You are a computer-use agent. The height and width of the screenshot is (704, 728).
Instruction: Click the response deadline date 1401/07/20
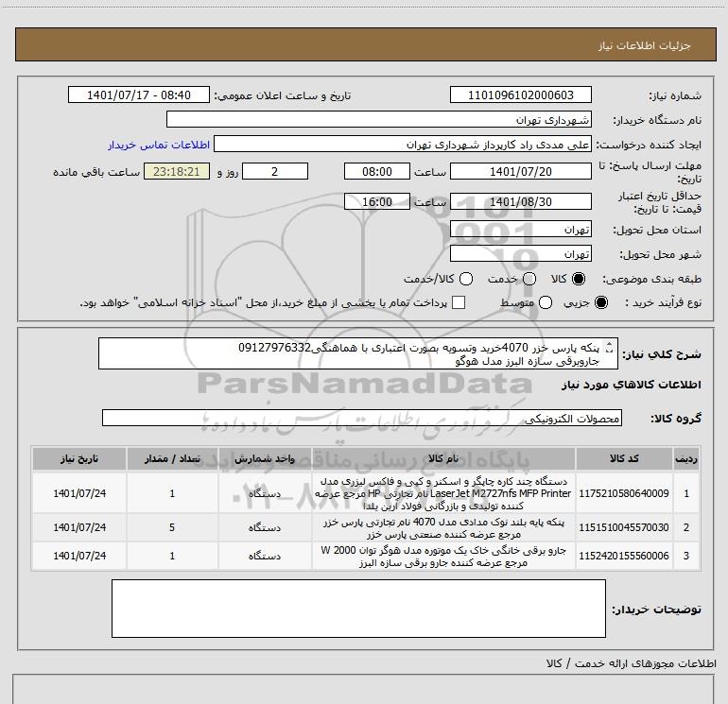[520, 171]
